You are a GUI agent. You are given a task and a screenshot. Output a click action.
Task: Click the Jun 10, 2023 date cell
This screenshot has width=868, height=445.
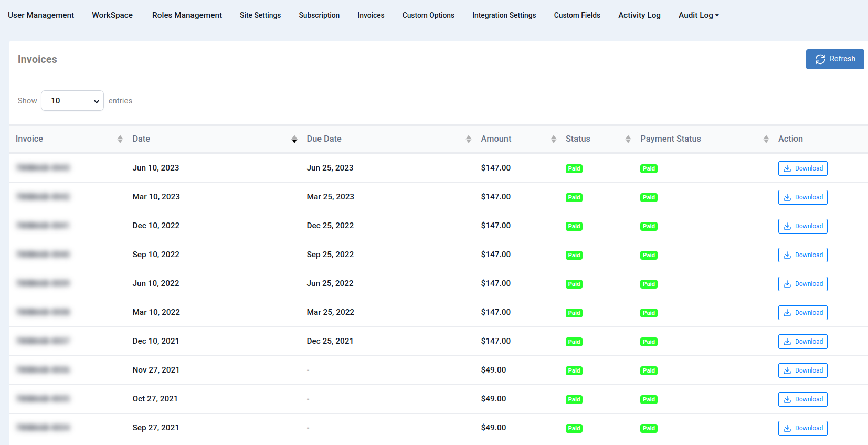(156, 168)
